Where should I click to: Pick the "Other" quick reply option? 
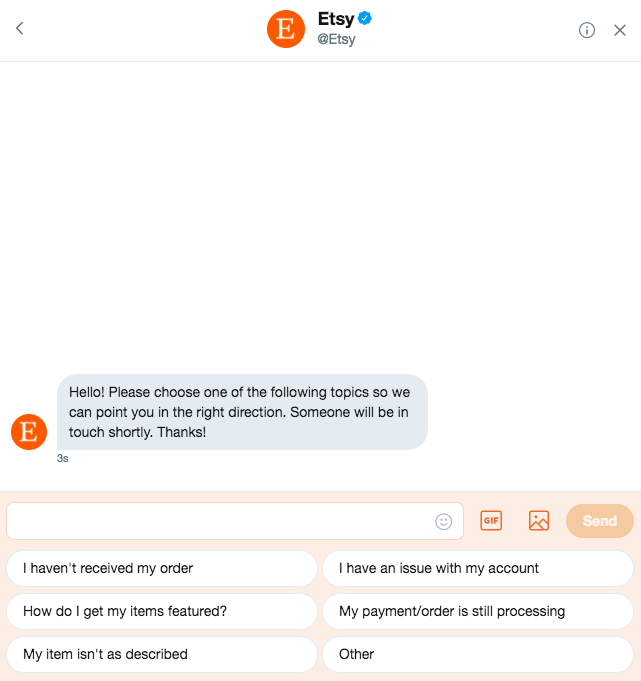pos(478,654)
